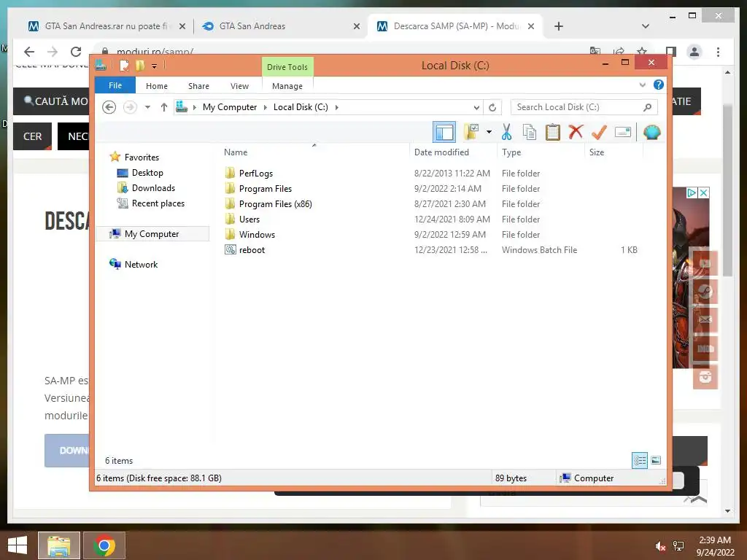Open the Windows Start button
Image resolution: width=747 pixels, height=560 pixels.
click(18, 545)
